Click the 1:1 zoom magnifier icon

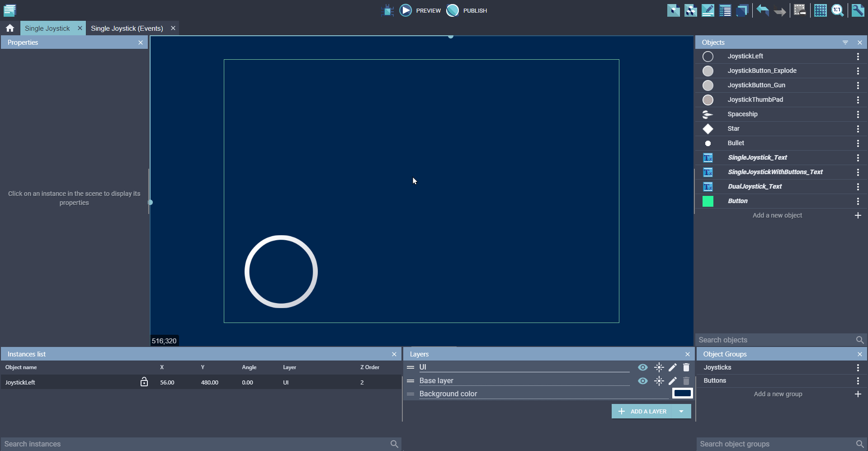[838, 10]
